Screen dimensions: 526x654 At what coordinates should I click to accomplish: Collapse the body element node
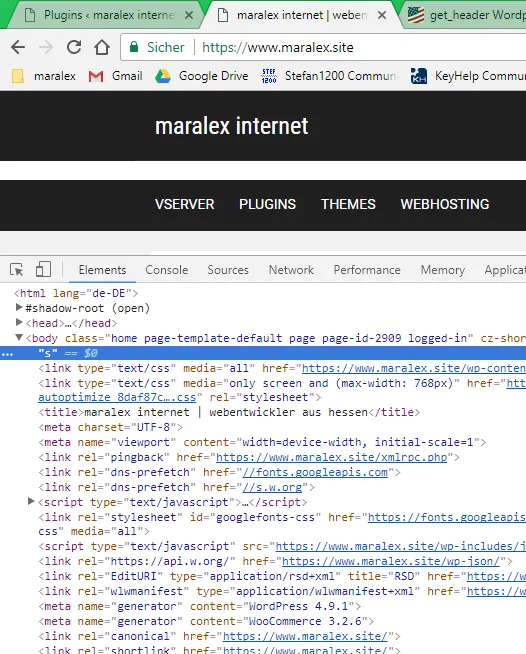point(19,338)
